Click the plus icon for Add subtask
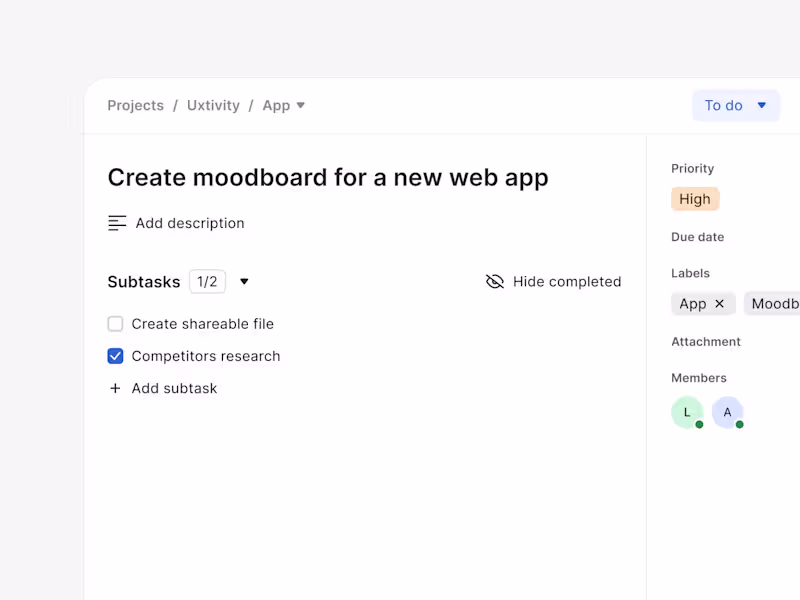This screenshot has height=600, width=800. click(115, 388)
